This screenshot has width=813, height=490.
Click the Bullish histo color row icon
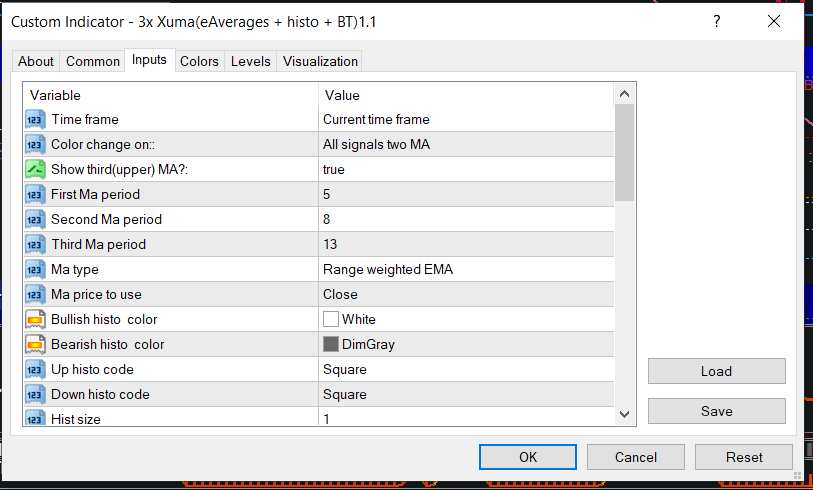[35, 319]
